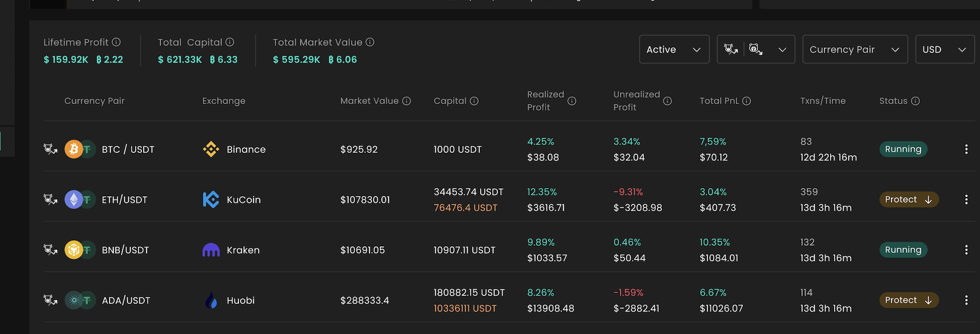980x334 pixels.
Task: Click the Total PnL column info icon
Action: 747,101
